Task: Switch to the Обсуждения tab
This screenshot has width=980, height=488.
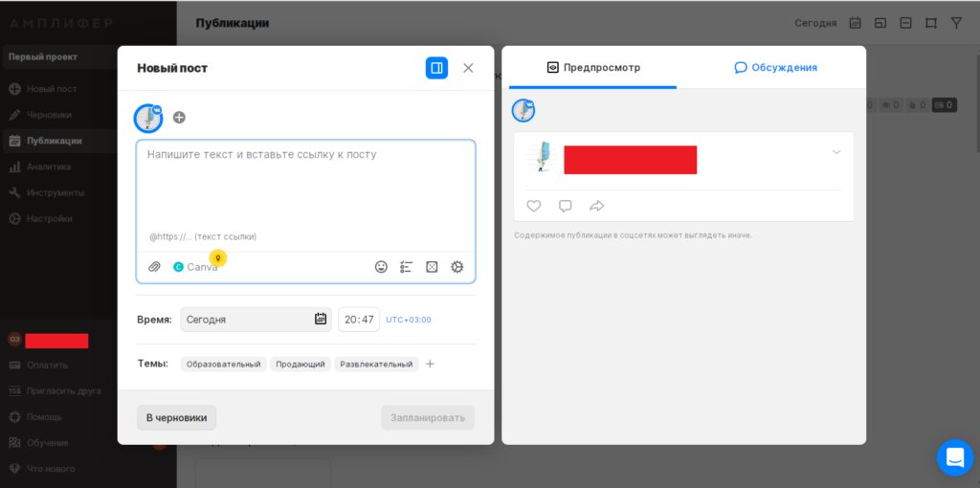Action: (x=775, y=68)
